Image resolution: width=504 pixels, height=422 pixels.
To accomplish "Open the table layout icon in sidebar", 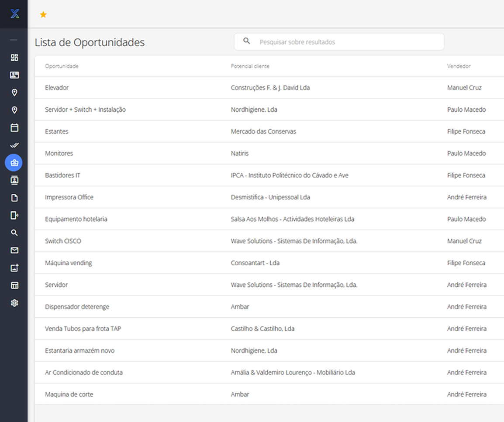I will (x=14, y=285).
